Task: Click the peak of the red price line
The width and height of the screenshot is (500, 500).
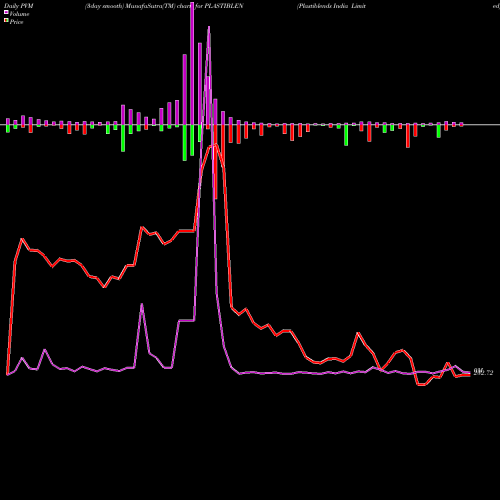Action: pyautogui.click(x=216, y=145)
